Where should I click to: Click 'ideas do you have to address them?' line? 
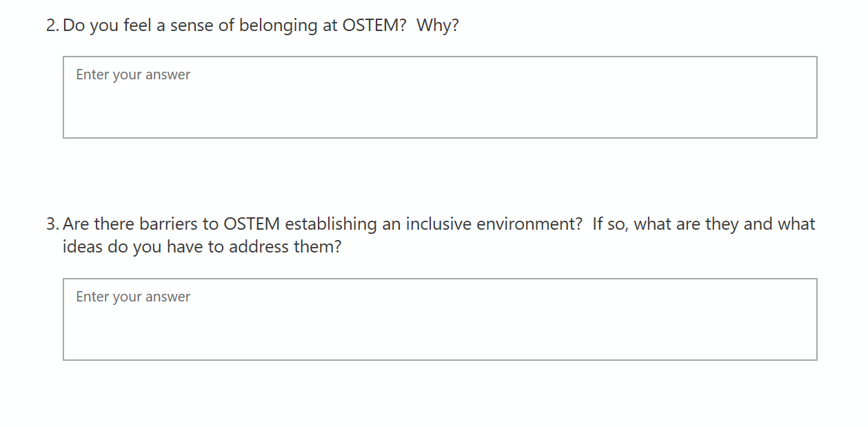[x=202, y=247]
